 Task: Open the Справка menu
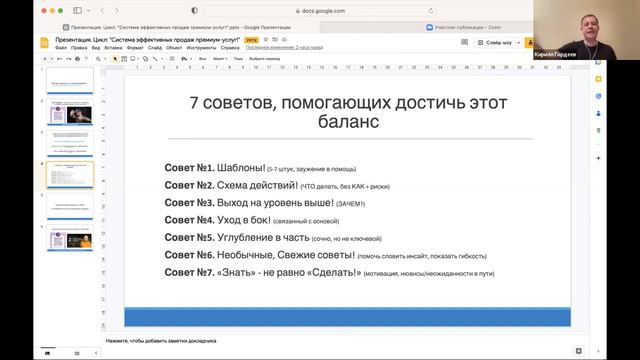(x=230, y=48)
